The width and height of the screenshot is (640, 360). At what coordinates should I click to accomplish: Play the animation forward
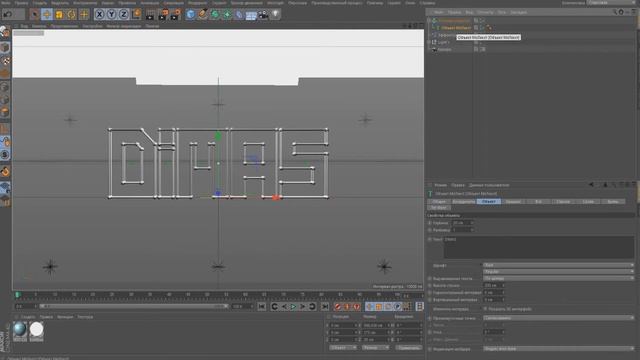(x=293, y=307)
